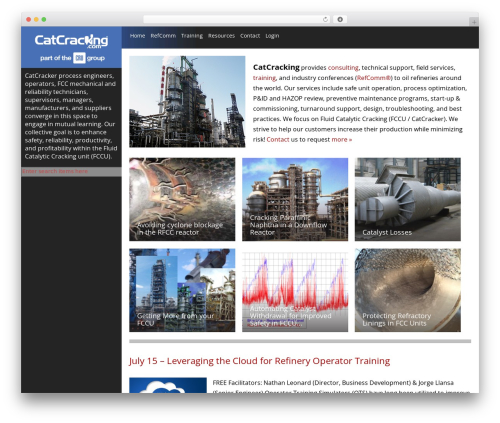Viewport: 500px width, 423px height.
Task: Click the macOS yellow minimize window button
Action: 36,19
